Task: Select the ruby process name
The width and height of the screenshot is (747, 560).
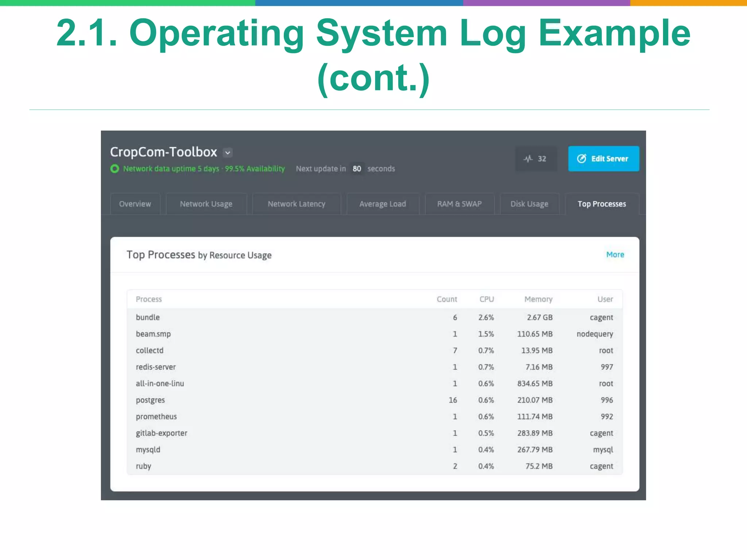Action: coord(143,466)
